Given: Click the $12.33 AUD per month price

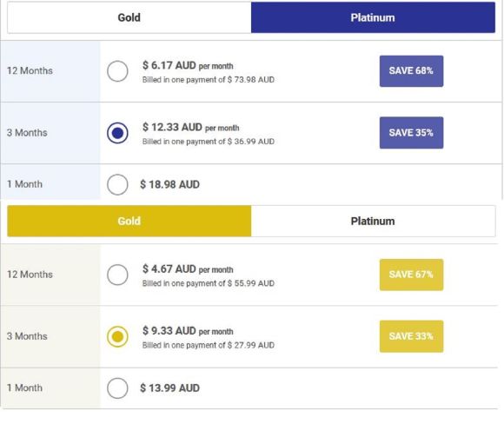Looking at the screenshot, I should point(191,128).
